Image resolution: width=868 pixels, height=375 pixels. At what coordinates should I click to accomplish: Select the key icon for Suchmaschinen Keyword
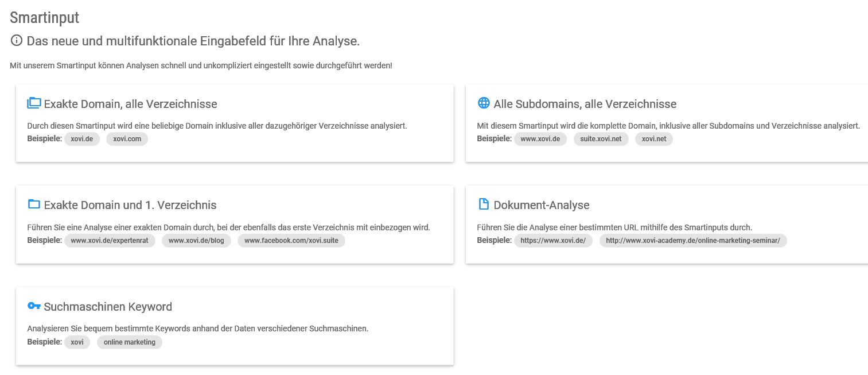(x=34, y=306)
